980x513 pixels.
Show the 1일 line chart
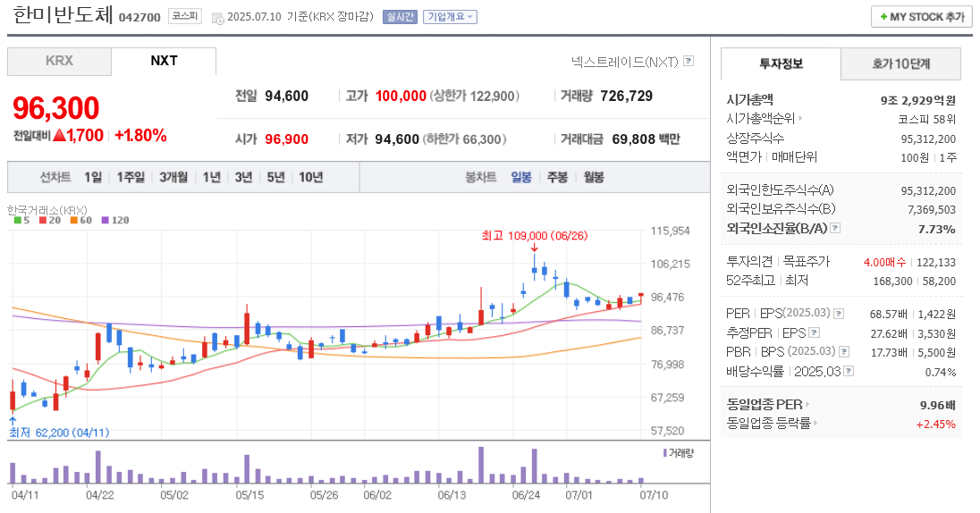pyautogui.click(x=93, y=178)
